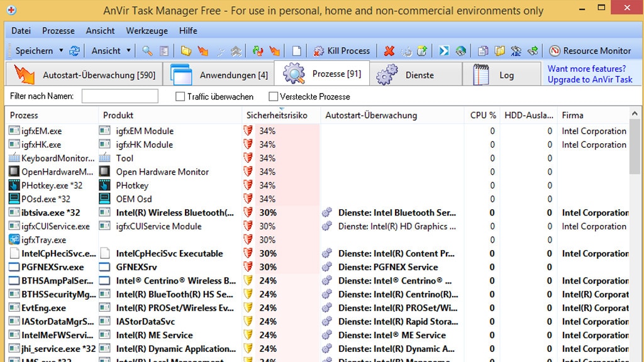The height and width of the screenshot is (362, 644).
Task: Expand the Speichern dropdown arrow
Action: 61,51
